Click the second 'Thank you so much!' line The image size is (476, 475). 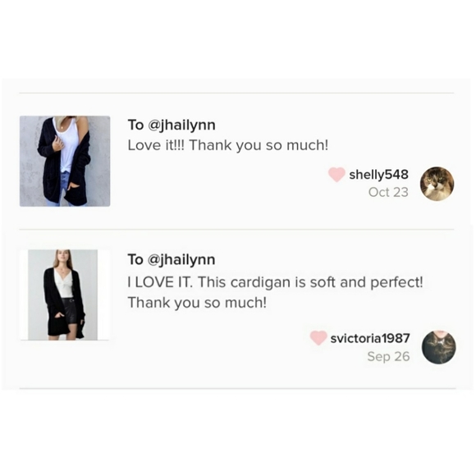(x=197, y=303)
